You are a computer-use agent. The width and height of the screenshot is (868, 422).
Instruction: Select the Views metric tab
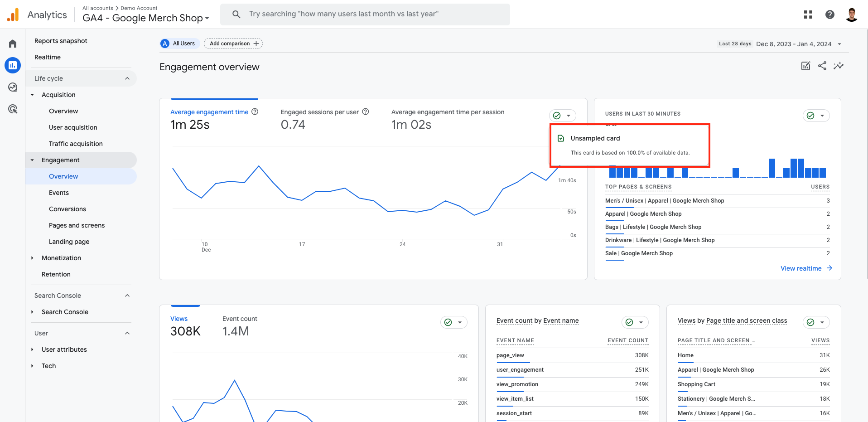click(x=185, y=326)
